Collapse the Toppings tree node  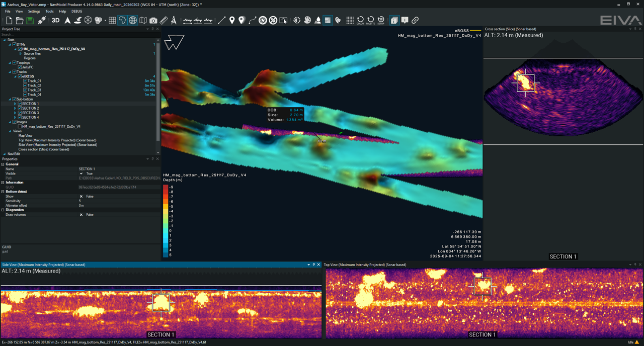10,63
